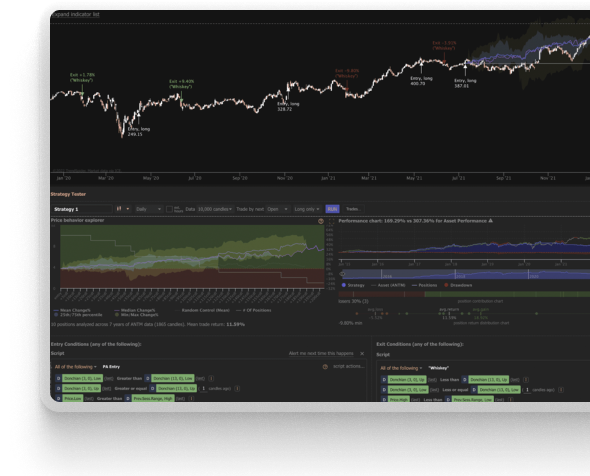Open options icon ending the entry candles ago row
The width and height of the screenshot is (590, 476).
[237, 388]
